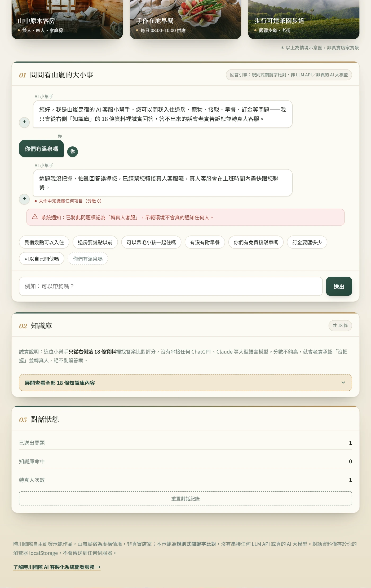The image size is (371, 588).
Task: Click the 時川國際自主研發示範作品 footer disclaimer
Action: pyautogui.click(x=185, y=548)
